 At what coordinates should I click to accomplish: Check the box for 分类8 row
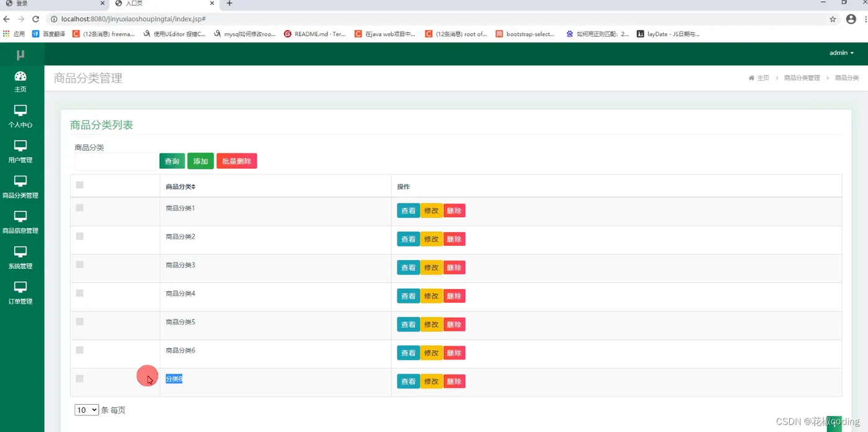click(79, 379)
